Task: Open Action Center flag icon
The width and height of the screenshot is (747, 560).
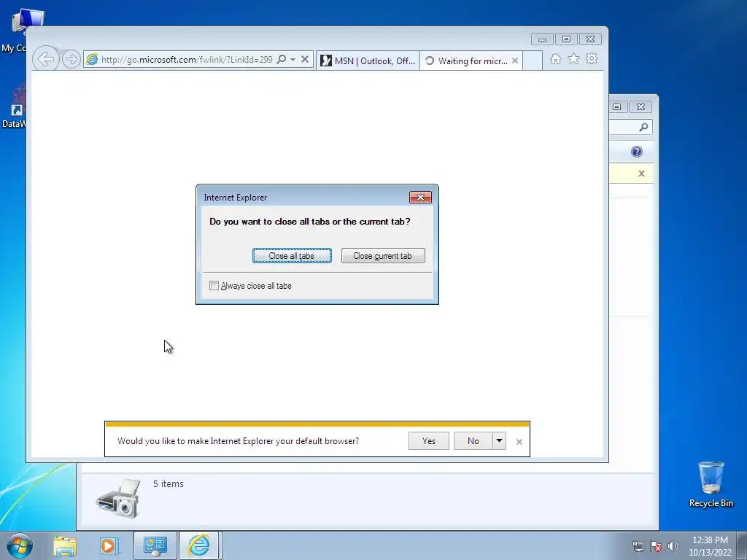Action: click(x=656, y=546)
